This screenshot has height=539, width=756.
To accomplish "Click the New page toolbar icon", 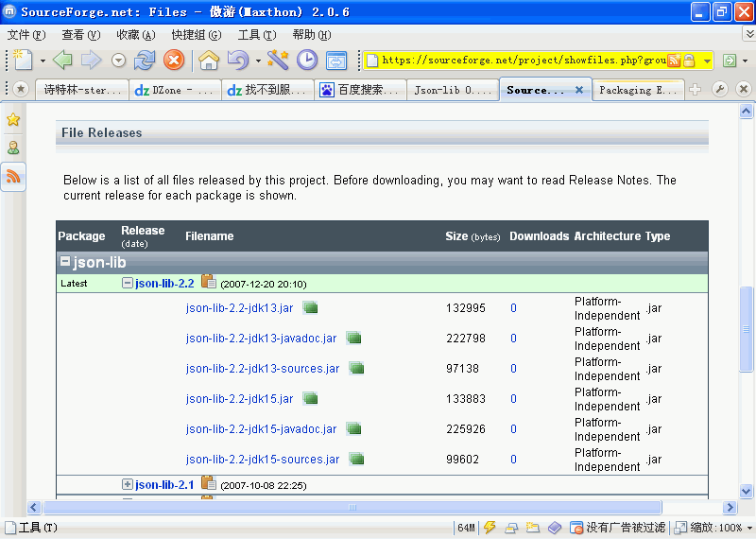I will tap(23, 61).
